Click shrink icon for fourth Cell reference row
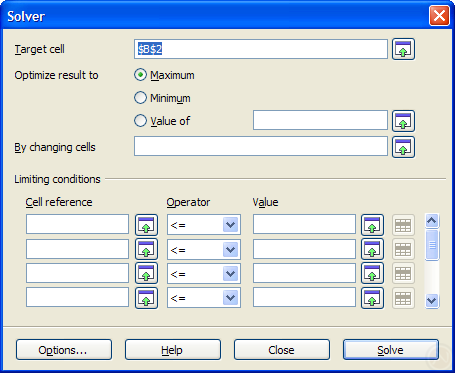The width and height of the screenshot is (455, 373). pos(146,298)
